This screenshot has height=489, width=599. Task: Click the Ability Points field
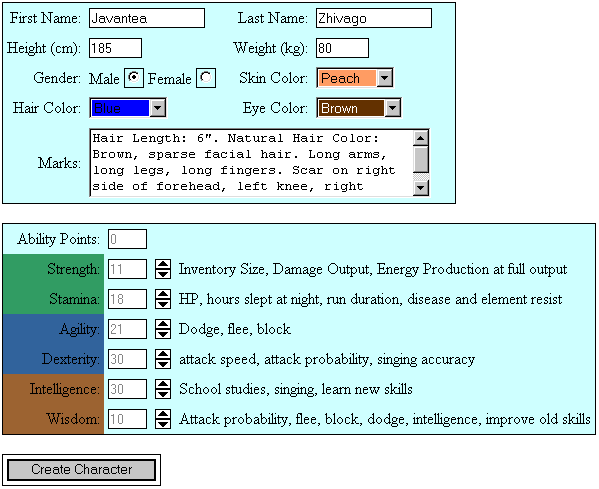coord(127,239)
